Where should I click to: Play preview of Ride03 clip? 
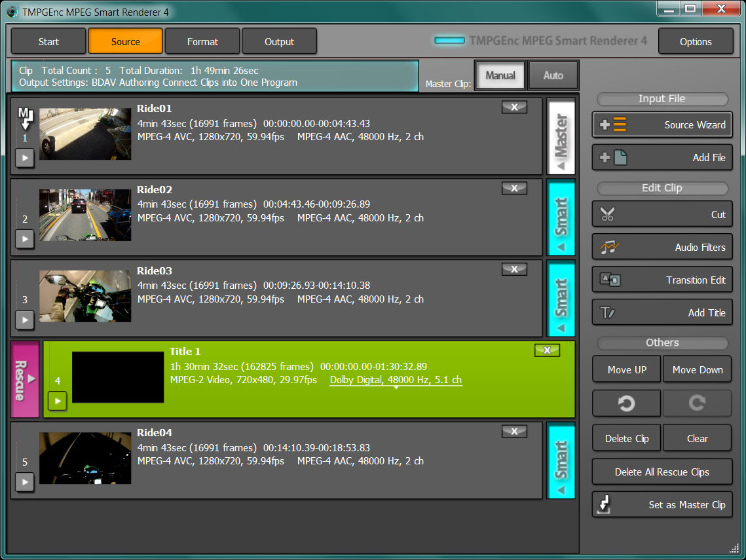point(25,320)
